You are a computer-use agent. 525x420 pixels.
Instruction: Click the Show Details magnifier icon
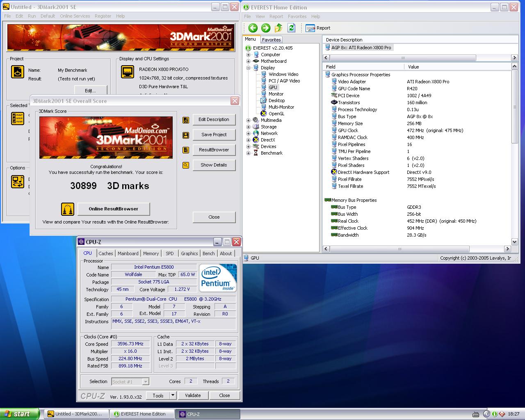[186, 165]
